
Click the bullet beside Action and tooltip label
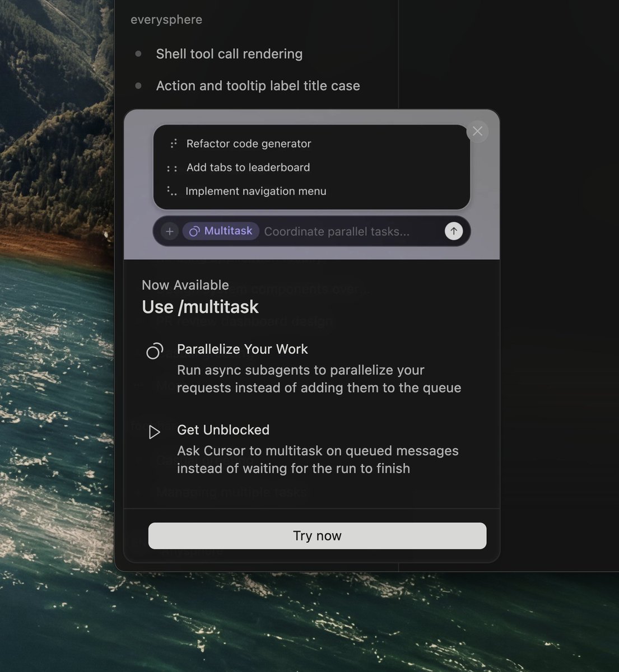[x=138, y=86]
